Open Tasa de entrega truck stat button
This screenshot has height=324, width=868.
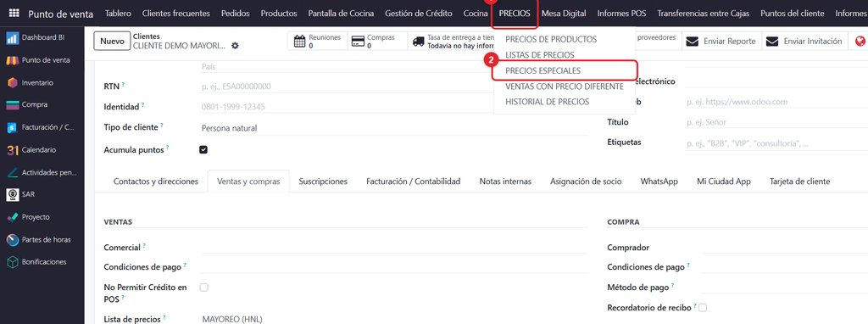452,41
